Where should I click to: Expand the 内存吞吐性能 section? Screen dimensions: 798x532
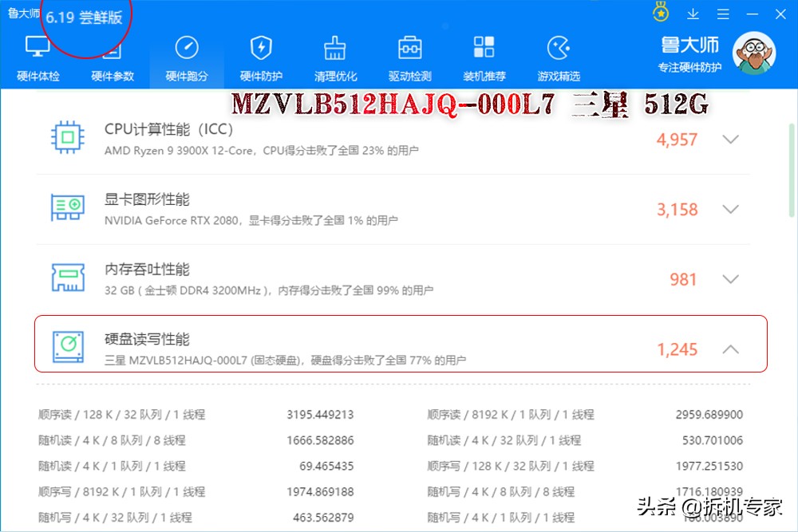click(731, 279)
